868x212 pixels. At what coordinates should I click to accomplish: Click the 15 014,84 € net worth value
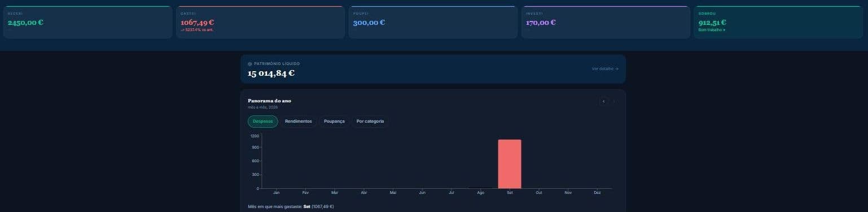pyautogui.click(x=271, y=73)
